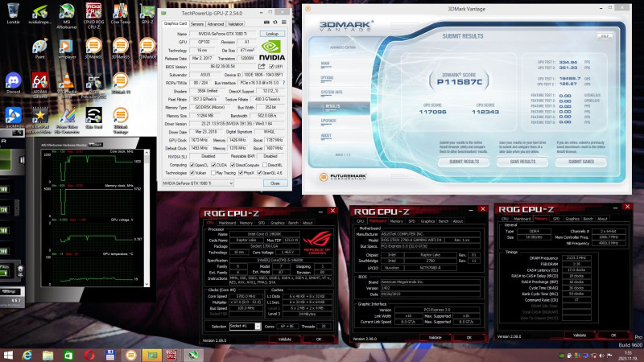Click the floppy disk save taskbar icon

click(110, 355)
